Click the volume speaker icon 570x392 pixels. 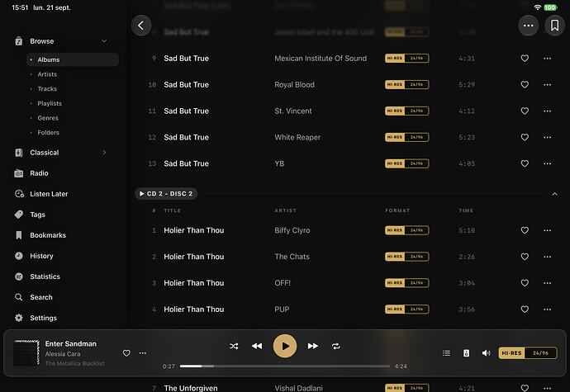pos(486,353)
